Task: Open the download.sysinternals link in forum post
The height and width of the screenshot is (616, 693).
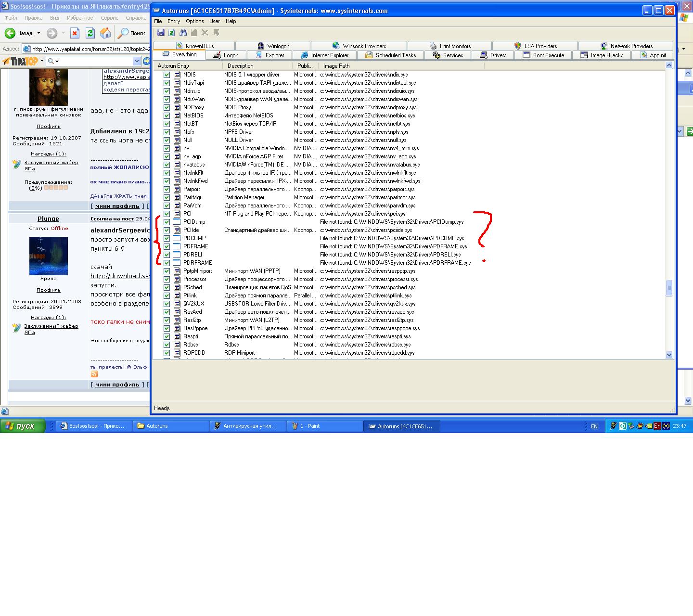Action: click(120, 276)
